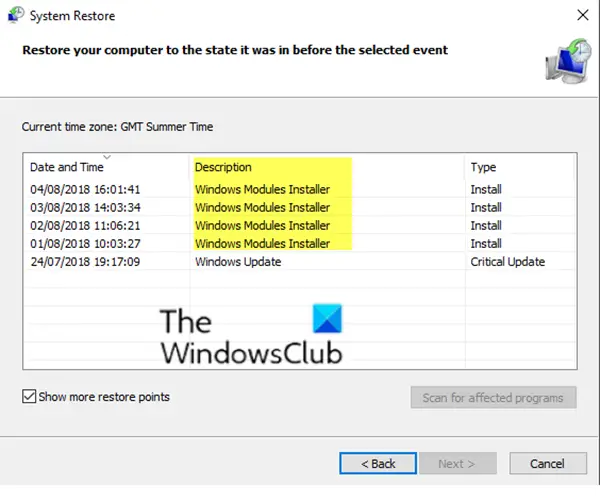Click Windows Modules Installer for 01/08/2018
The height and width of the screenshot is (501, 600).
coord(262,243)
